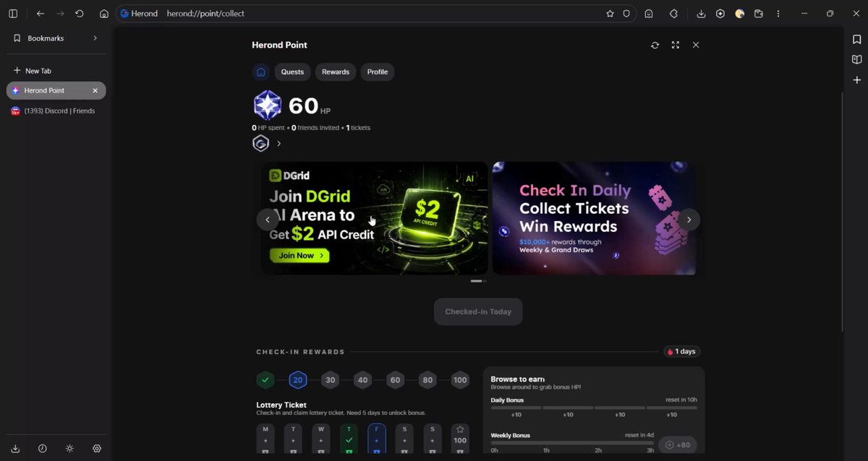The width and height of the screenshot is (868, 461).
Task: Claim the +80 weekly bonus button
Action: tap(678, 444)
